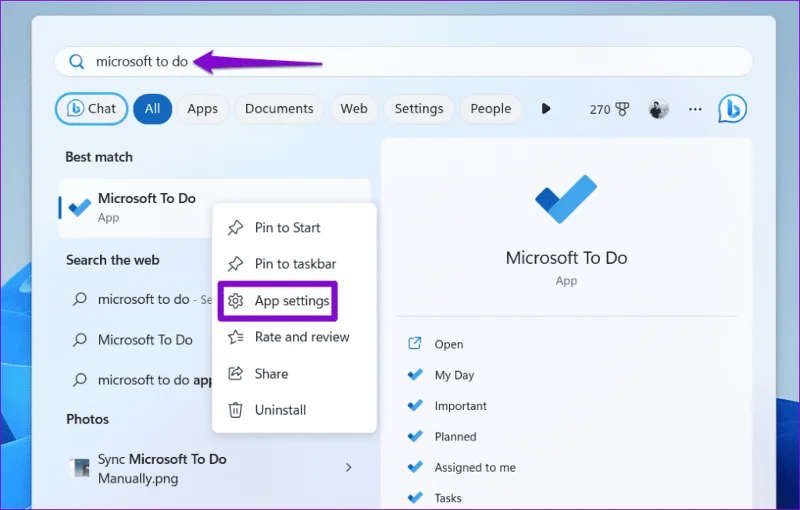800x510 pixels.
Task: Click the user profile avatar
Action: click(659, 109)
